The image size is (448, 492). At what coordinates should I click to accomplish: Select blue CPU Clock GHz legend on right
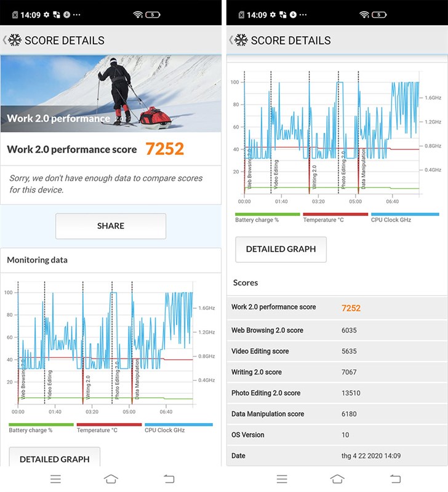coord(405,218)
